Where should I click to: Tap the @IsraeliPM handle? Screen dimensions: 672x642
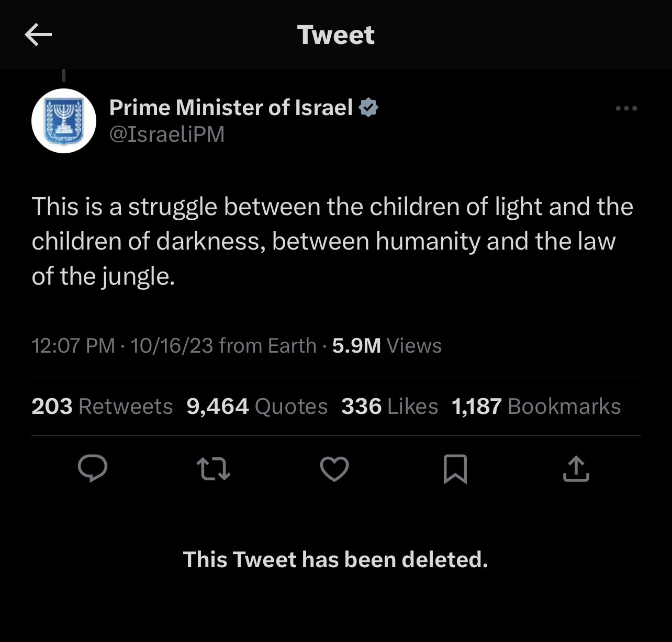(x=166, y=134)
